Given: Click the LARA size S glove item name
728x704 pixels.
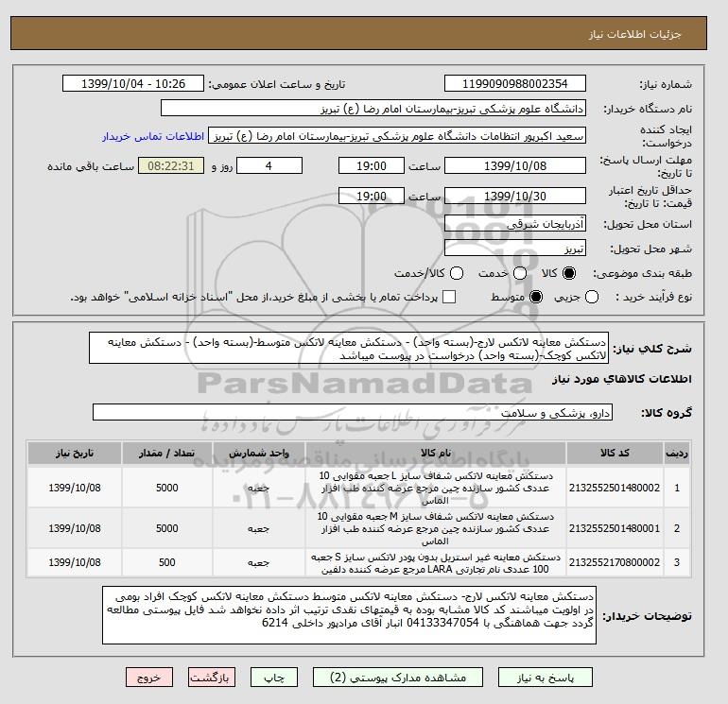Looking at the screenshot, I should click(436, 562).
